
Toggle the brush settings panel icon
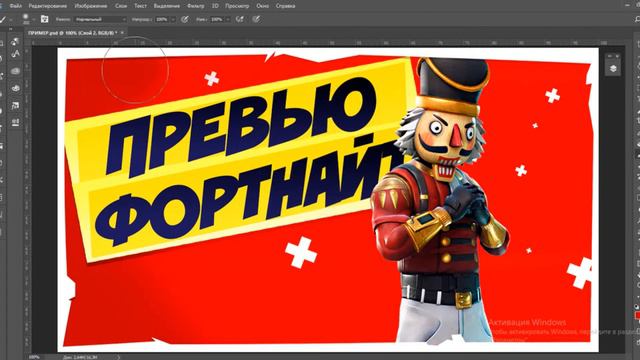(x=44, y=19)
